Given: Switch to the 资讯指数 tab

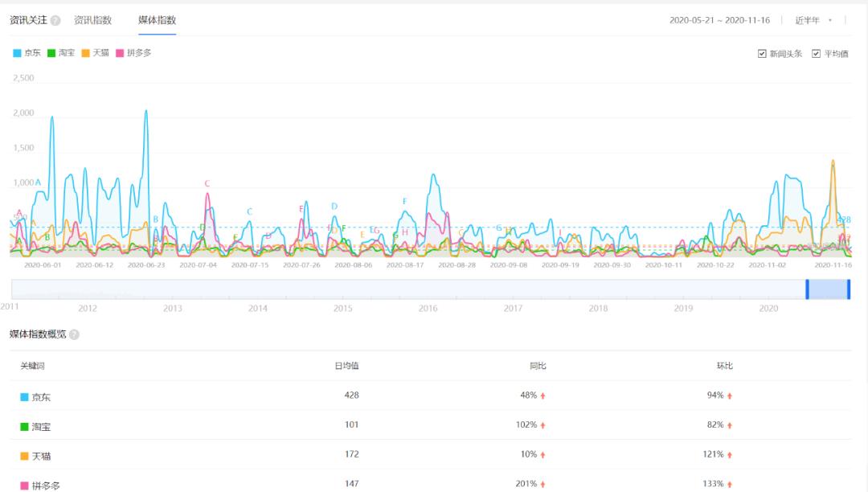Looking at the screenshot, I should [93, 20].
